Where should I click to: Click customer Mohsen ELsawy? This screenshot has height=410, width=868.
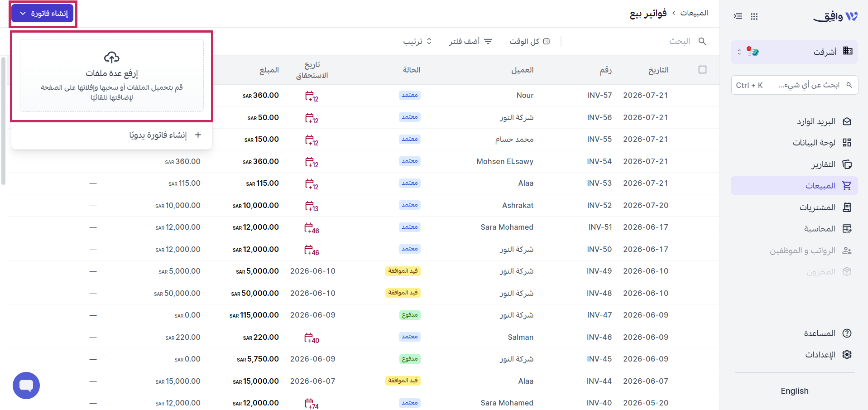click(x=505, y=161)
